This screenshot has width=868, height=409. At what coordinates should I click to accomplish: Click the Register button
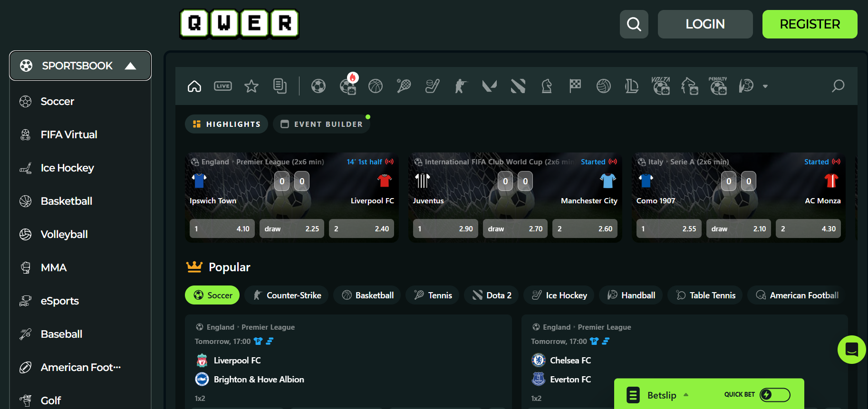click(x=810, y=24)
